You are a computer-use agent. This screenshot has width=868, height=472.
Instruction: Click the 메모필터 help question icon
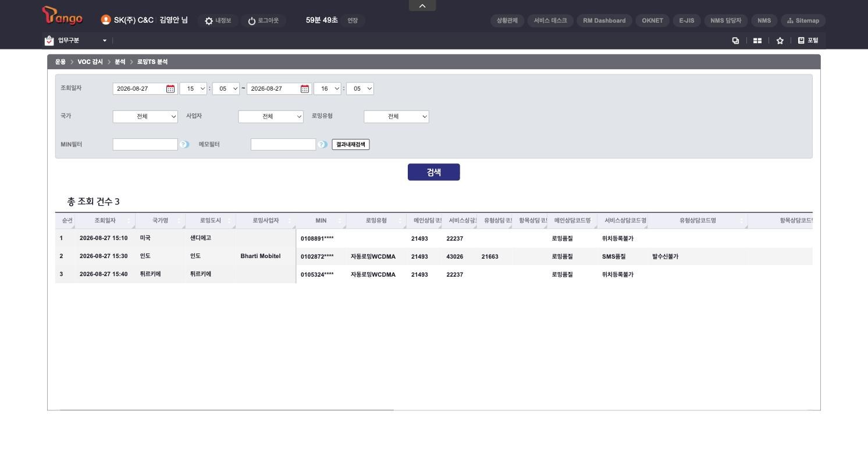(x=322, y=144)
